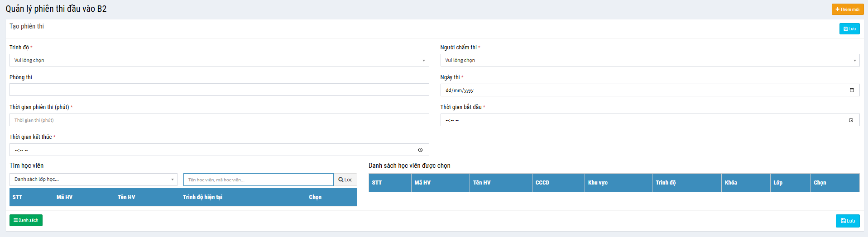
Task: Focus the Thời gian phiên thi (phút) field
Action: point(219,120)
